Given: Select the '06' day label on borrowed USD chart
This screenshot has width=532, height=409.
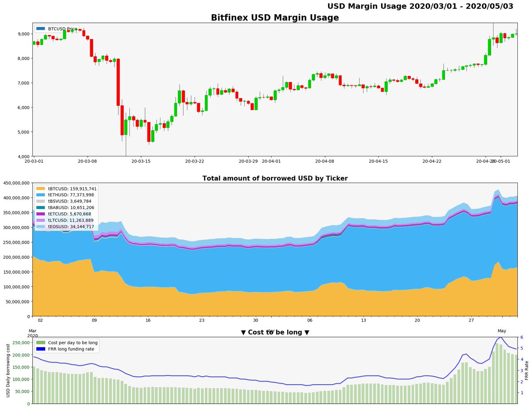Looking at the screenshot, I should (x=309, y=320).
